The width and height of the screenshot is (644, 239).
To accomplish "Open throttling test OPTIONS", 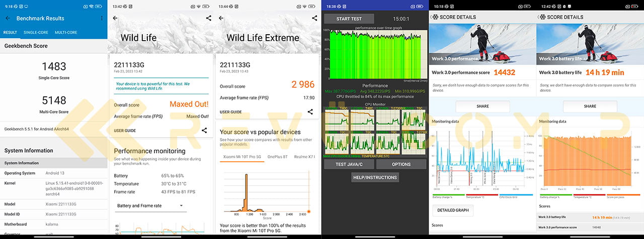I will tap(401, 164).
